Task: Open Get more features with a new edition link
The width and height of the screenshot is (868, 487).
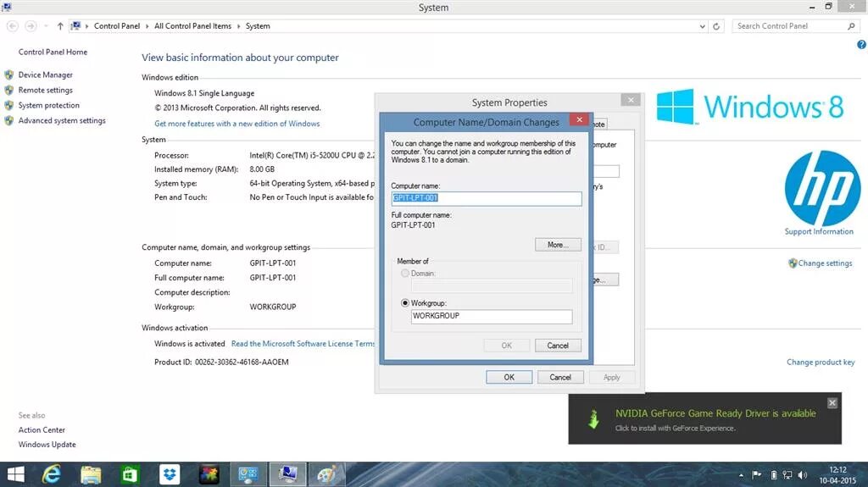Action: click(237, 124)
